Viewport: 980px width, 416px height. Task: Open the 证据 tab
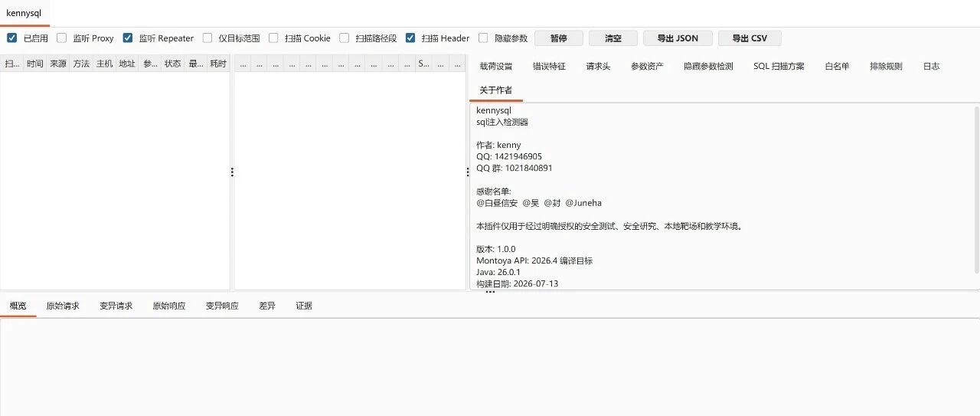tap(304, 306)
